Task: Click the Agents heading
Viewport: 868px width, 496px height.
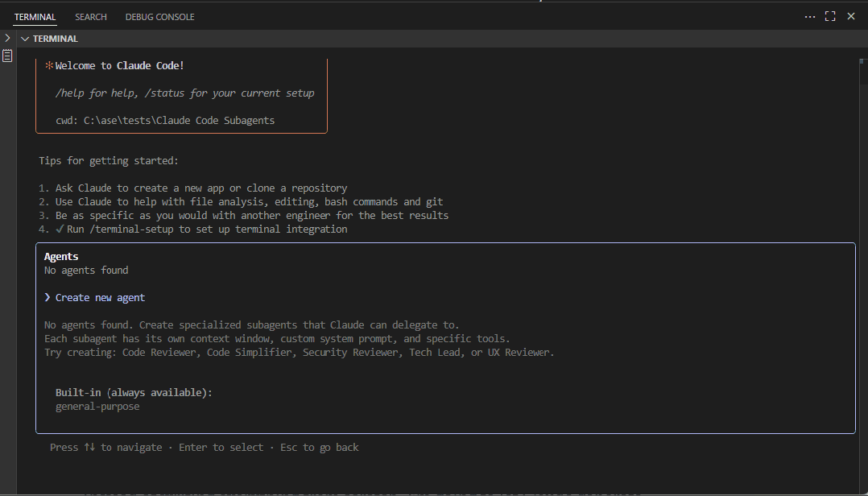Action: (x=61, y=257)
